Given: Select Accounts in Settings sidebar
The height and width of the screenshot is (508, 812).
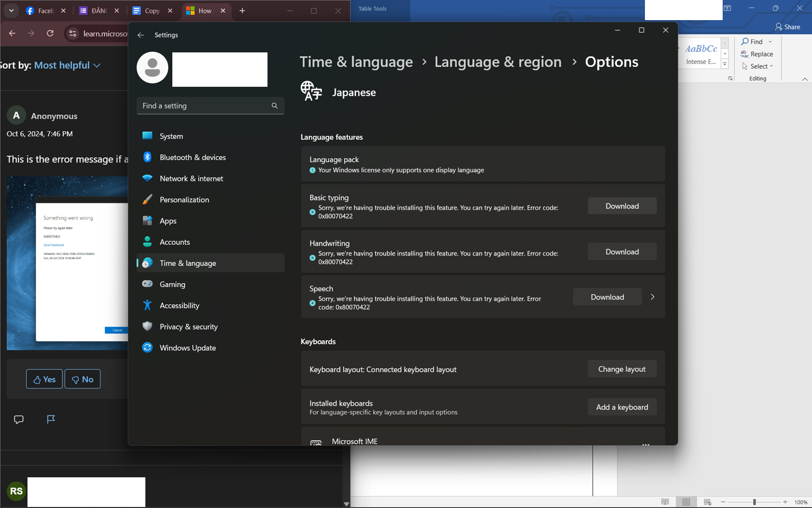Looking at the screenshot, I should (x=210, y=242).
